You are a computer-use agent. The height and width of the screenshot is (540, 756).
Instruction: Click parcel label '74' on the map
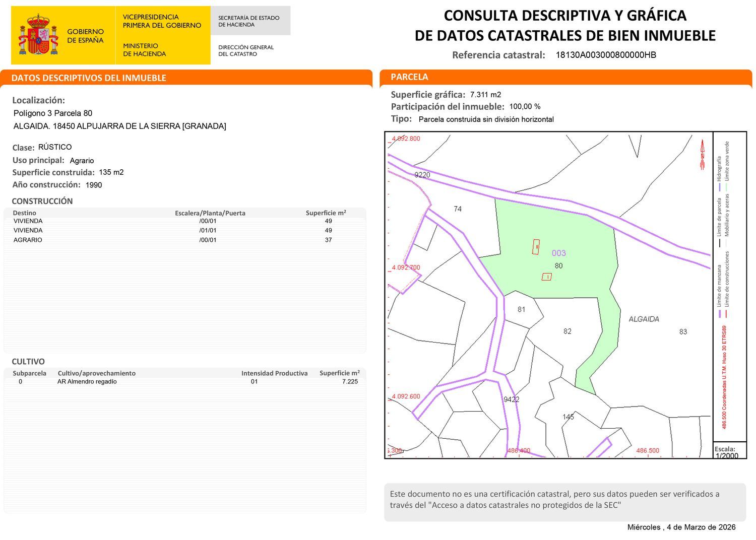point(458,209)
